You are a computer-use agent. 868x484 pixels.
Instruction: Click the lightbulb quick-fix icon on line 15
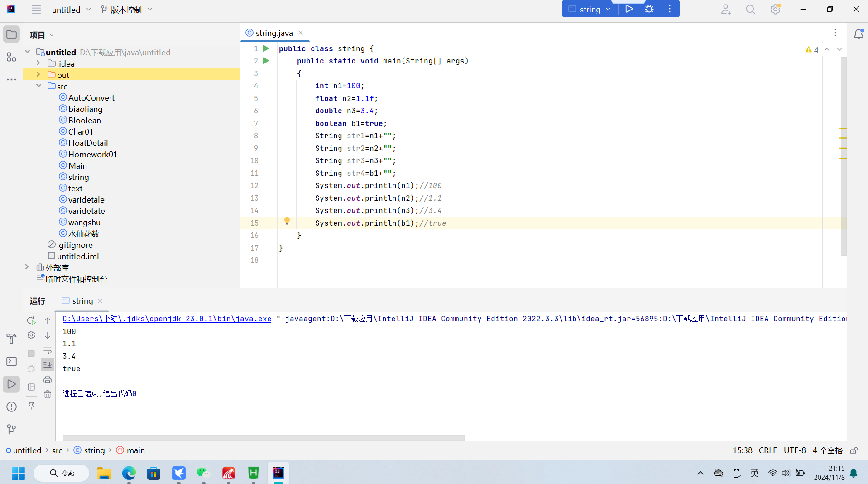pyautogui.click(x=287, y=221)
